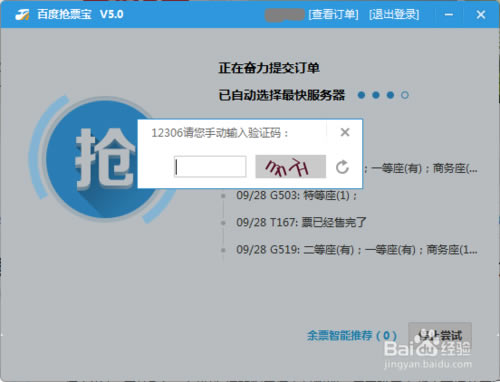
Task: Click the 百度抢票宝 V5.0 title text
Action: click(x=80, y=14)
